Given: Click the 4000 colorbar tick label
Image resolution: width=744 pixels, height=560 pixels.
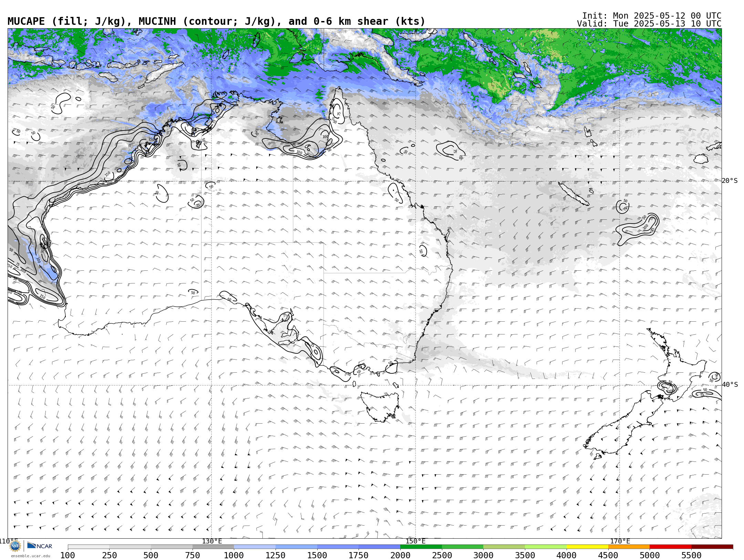Looking at the screenshot, I should click(567, 555).
